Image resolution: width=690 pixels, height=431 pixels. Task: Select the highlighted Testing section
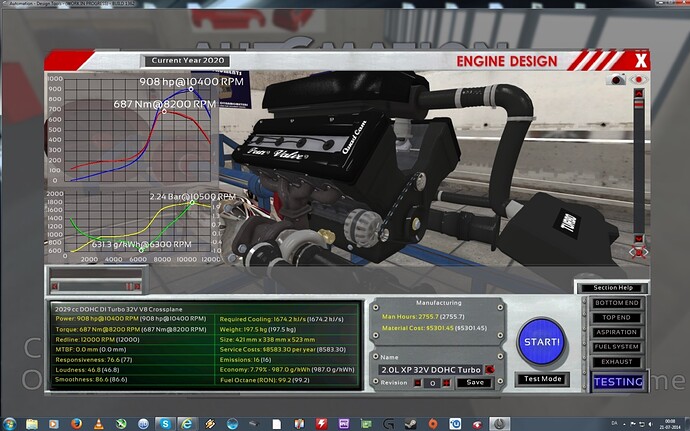pyautogui.click(x=617, y=381)
